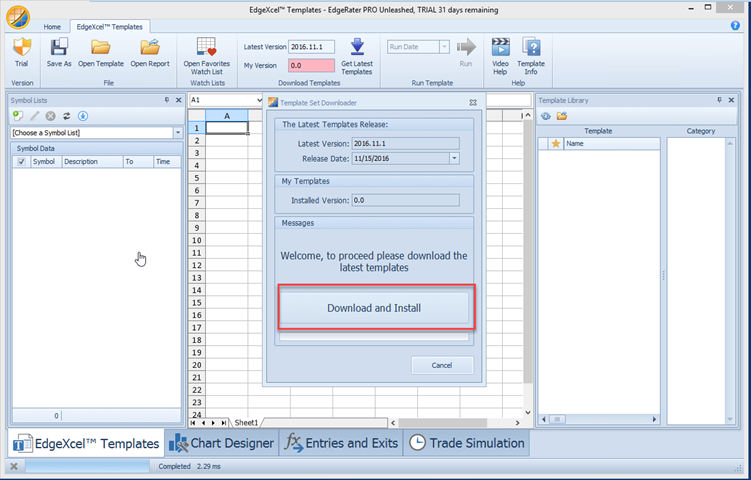
Task: Click eye view icon in Template Library
Action: 546,116
